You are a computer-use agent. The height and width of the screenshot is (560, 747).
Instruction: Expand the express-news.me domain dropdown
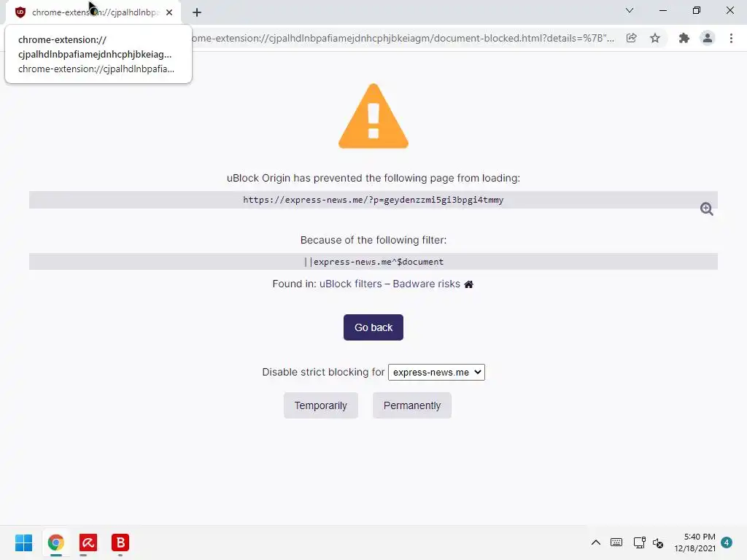[x=436, y=373]
